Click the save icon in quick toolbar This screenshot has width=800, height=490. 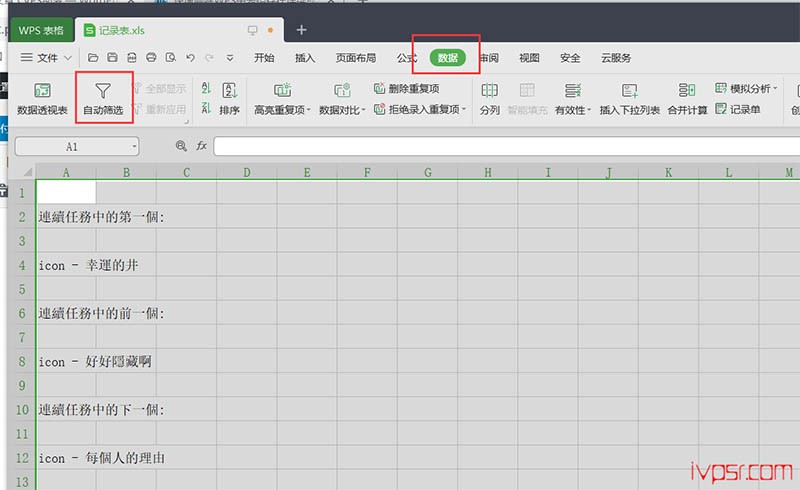click(x=112, y=58)
